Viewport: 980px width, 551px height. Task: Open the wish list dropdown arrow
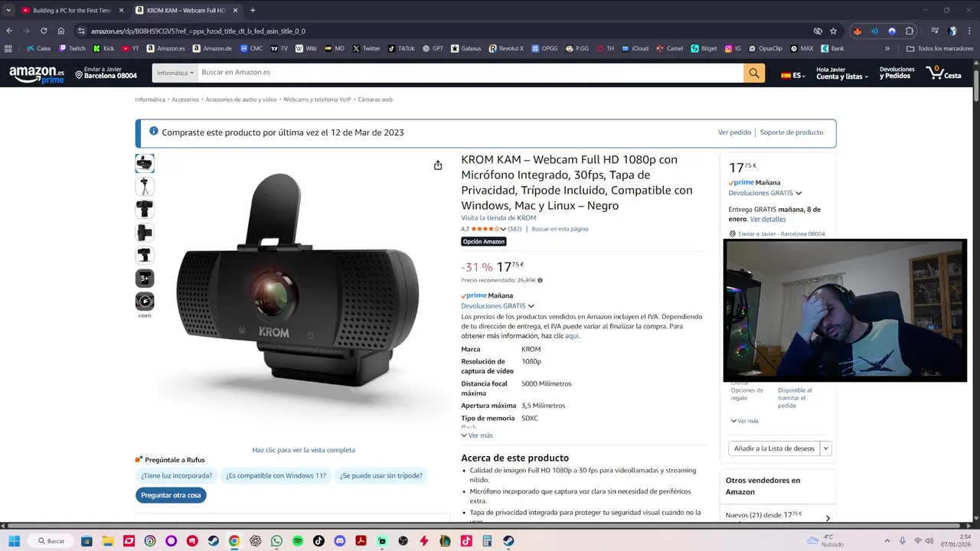point(825,448)
